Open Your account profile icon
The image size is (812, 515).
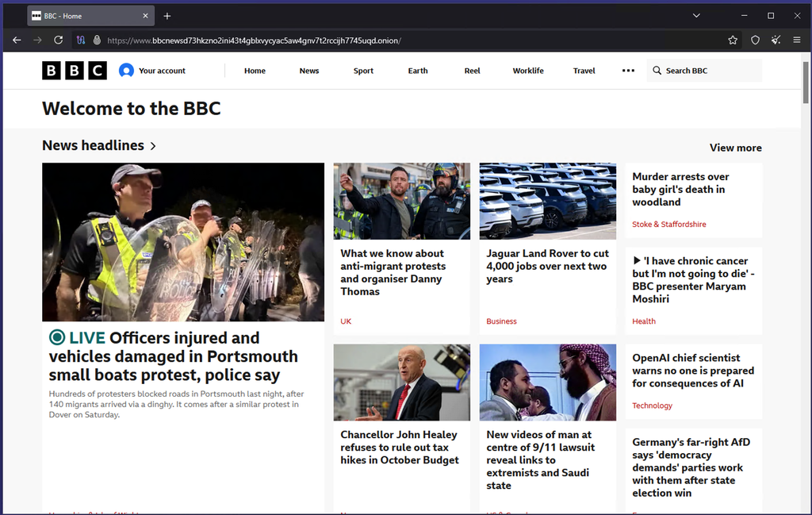[126, 71]
